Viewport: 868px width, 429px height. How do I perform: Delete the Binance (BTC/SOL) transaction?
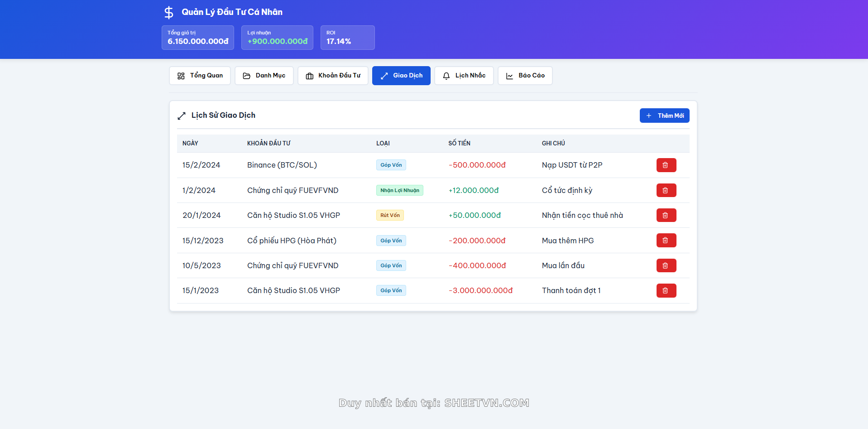666,165
